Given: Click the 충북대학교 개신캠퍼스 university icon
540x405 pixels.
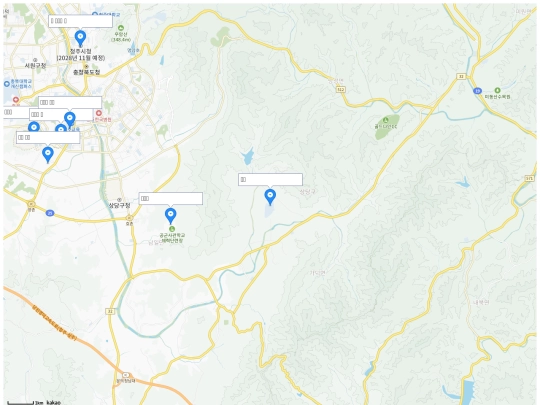Looking at the screenshot, I should (7, 84).
